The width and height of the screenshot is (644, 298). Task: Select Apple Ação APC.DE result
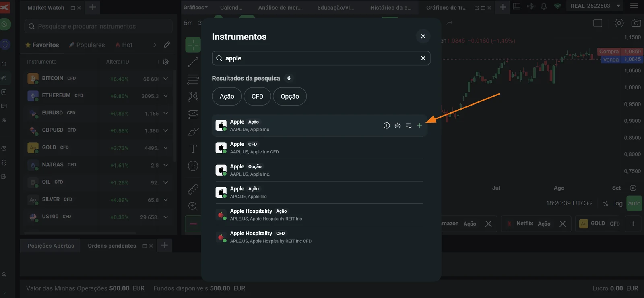pos(319,192)
